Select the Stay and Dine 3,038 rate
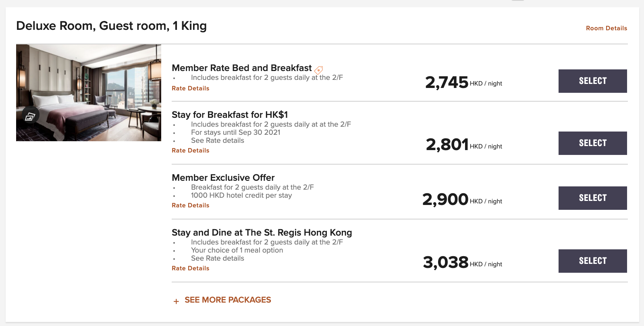Screen dimensions: 644x326 click(x=593, y=261)
